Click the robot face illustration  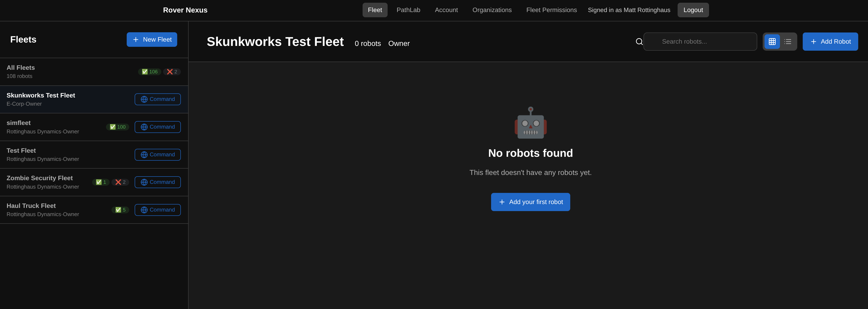[530, 122]
